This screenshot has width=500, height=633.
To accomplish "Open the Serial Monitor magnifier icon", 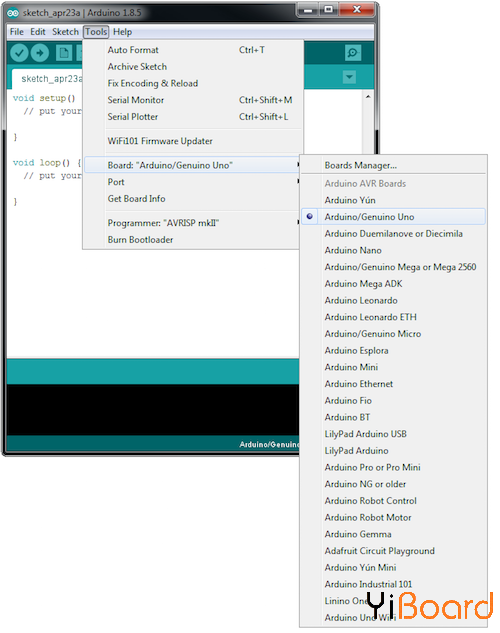I will tap(353, 53).
